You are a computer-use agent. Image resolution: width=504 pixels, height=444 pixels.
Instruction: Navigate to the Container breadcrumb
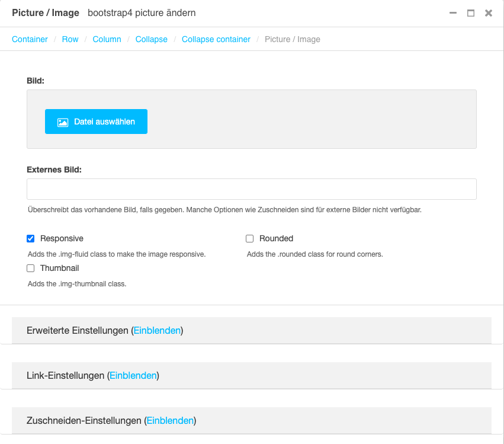[30, 39]
